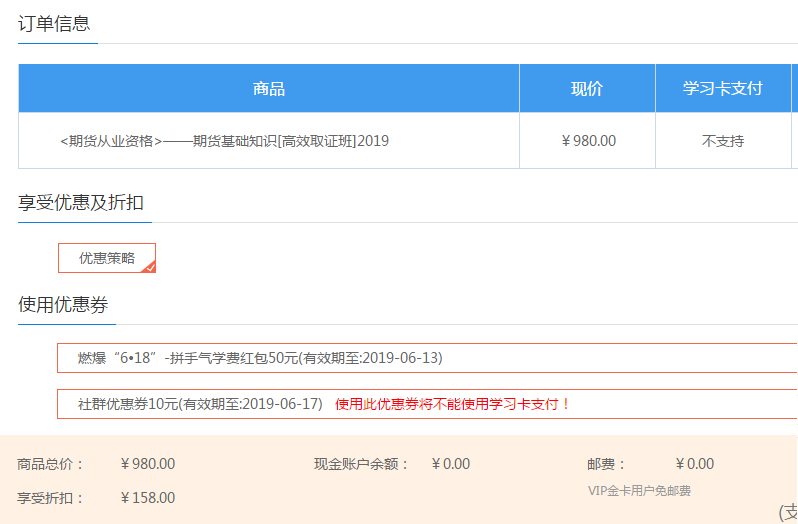
Task: Click the 商品 column header
Action: [269, 89]
